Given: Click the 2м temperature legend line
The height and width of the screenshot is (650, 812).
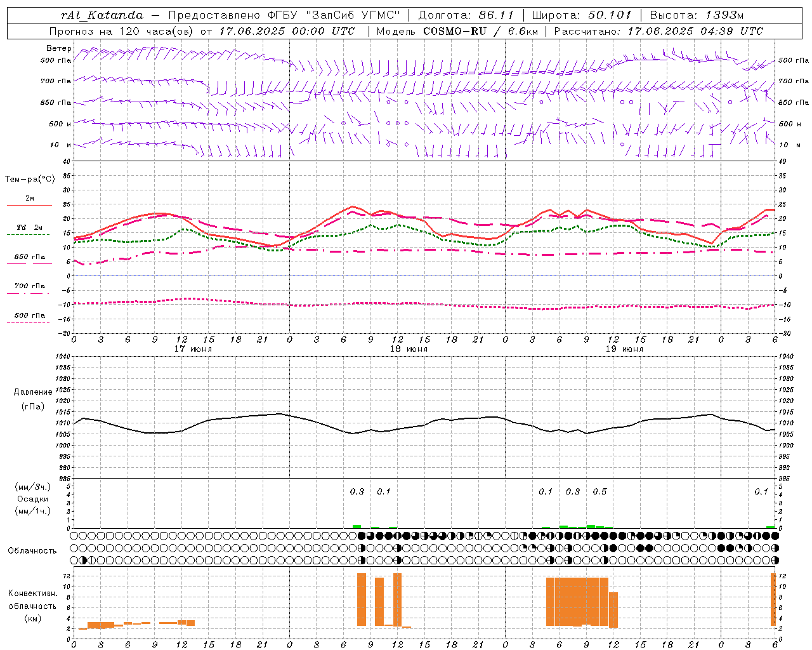Looking at the screenshot, I should (29, 205).
